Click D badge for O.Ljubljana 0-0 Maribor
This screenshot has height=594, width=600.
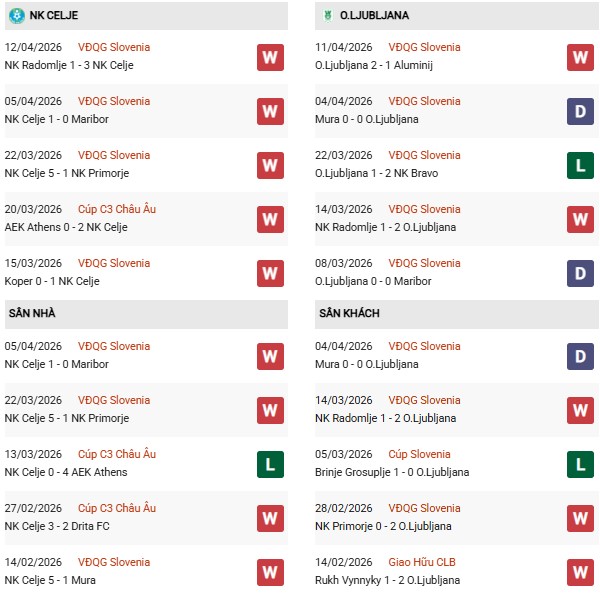click(x=580, y=273)
